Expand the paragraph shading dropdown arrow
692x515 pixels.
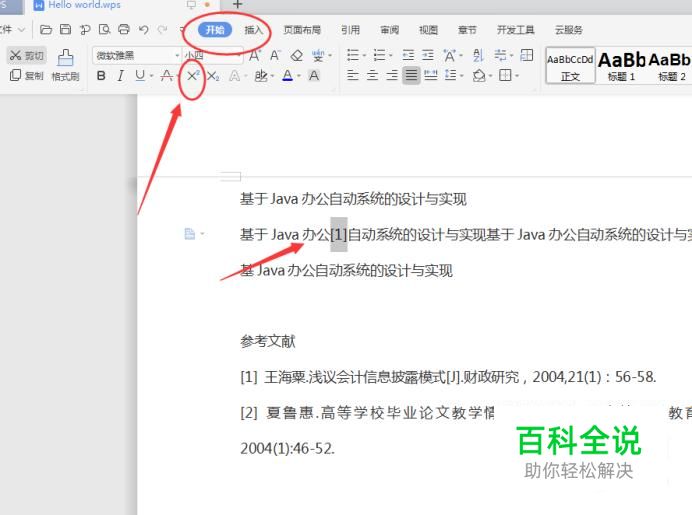(490, 76)
